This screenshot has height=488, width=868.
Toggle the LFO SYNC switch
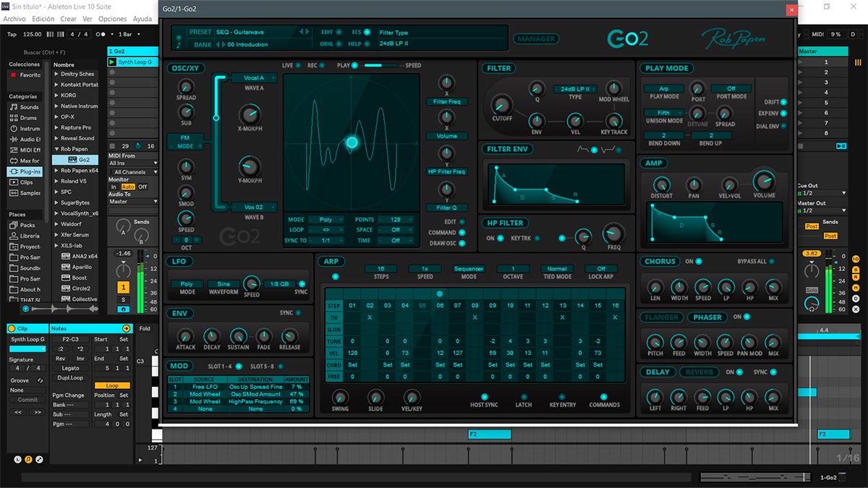pyautogui.click(x=302, y=284)
